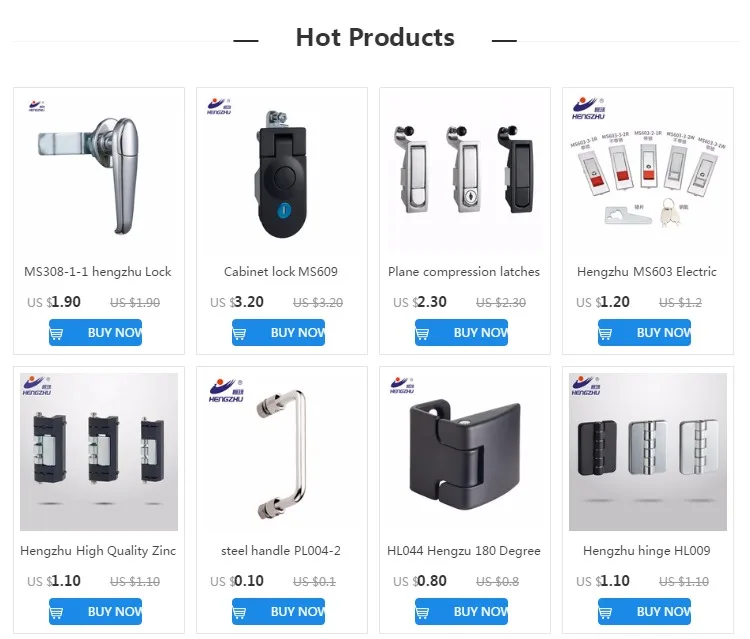This screenshot has height=639, width=750.
Task: View the black cabinet lock MS609 image
Action: [x=282, y=173]
